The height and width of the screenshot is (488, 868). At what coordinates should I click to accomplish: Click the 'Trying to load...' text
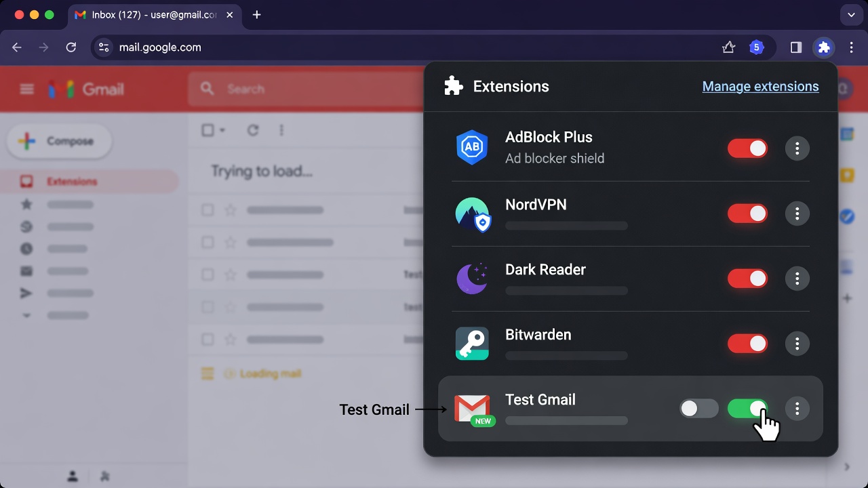click(x=262, y=171)
